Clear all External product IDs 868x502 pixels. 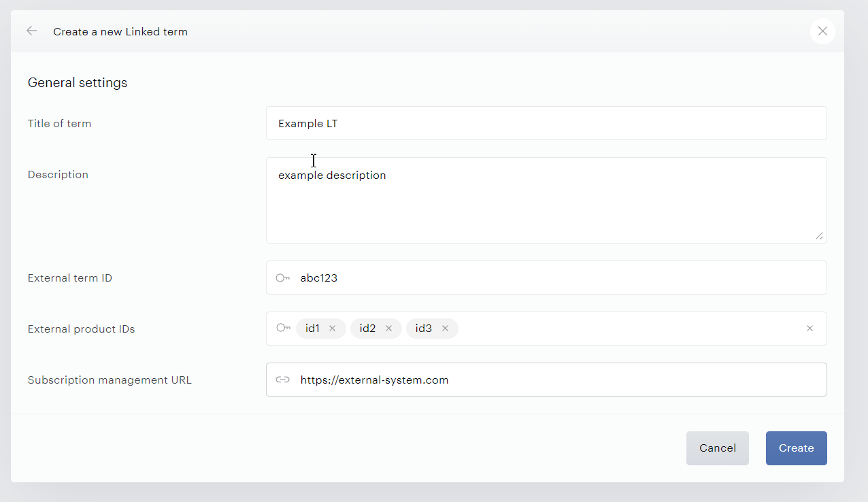(x=809, y=329)
